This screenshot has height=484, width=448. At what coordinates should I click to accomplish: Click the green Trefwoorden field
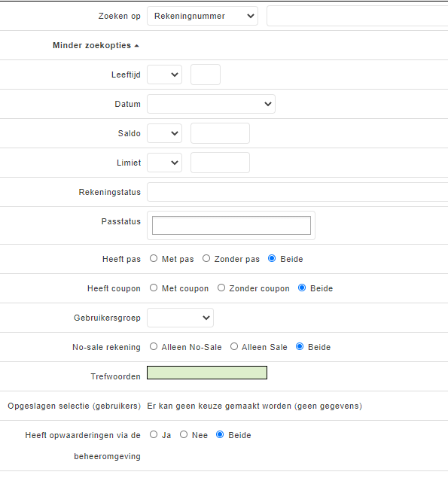click(x=207, y=373)
